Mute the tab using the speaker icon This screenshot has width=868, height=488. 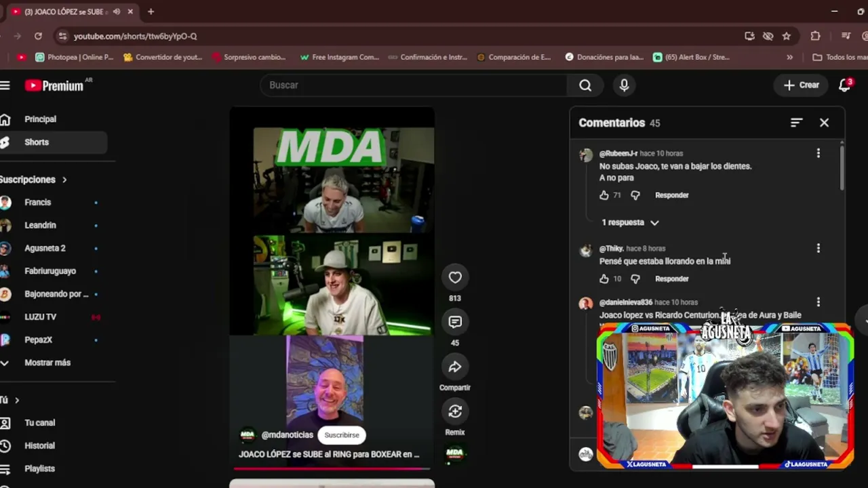pyautogui.click(x=117, y=12)
